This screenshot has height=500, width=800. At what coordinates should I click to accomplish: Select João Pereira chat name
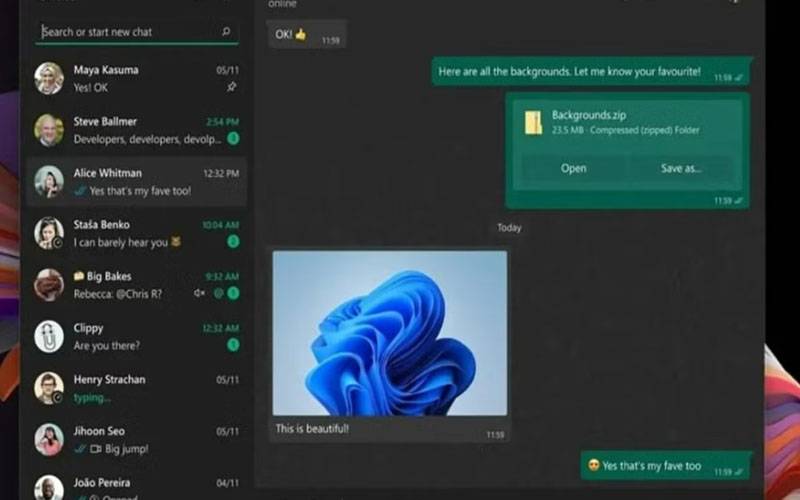pyautogui.click(x=102, y=483)
